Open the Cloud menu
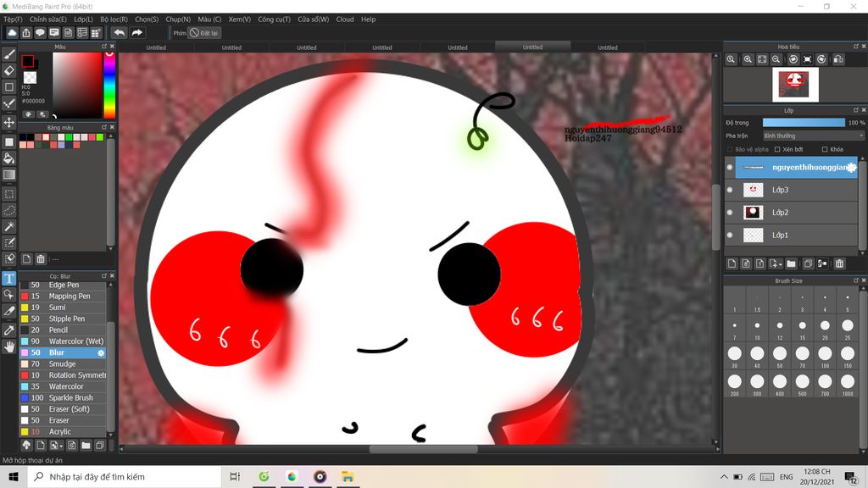868x488 pixels. point(345,19)
